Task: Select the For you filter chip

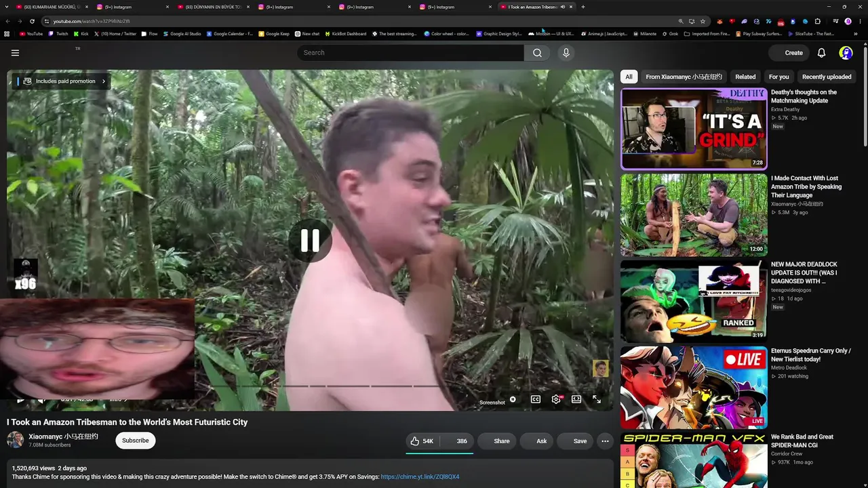Action: pos(778,77)
